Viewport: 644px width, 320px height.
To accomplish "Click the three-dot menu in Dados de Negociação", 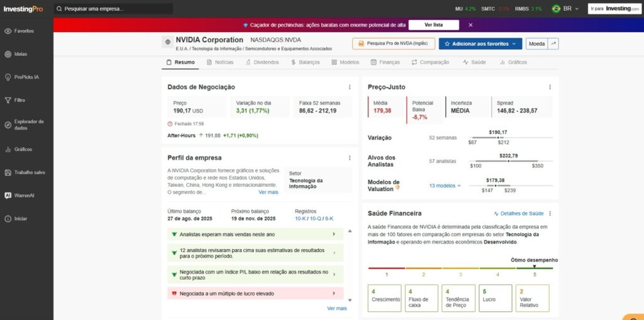I will 350,87.
